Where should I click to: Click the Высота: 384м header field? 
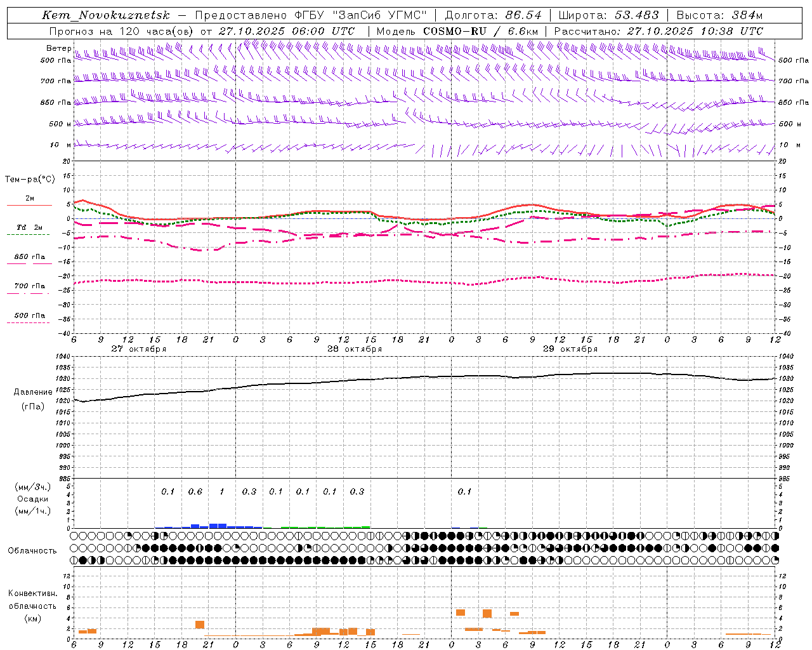(x=719, y=15)
